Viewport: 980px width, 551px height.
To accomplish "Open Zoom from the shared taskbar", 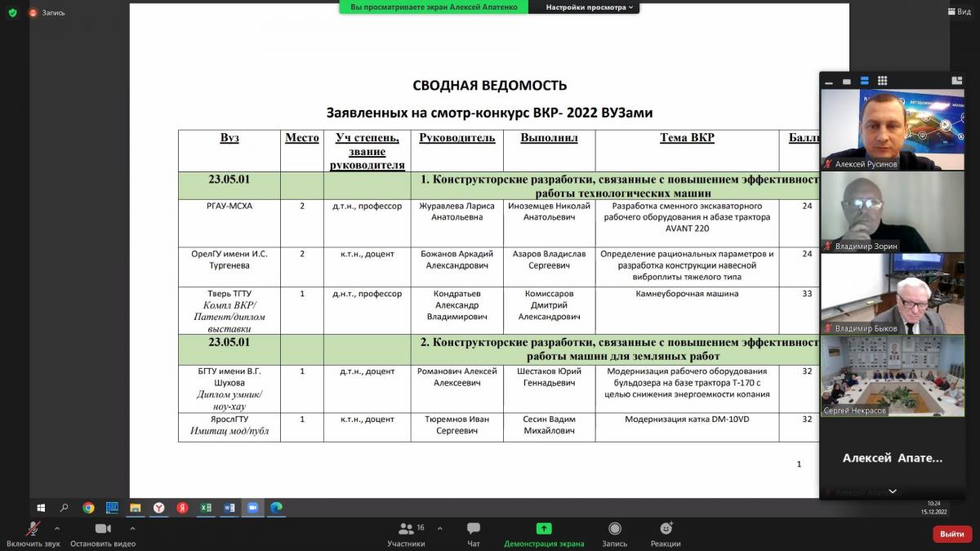I will click(x=252, y=508).
